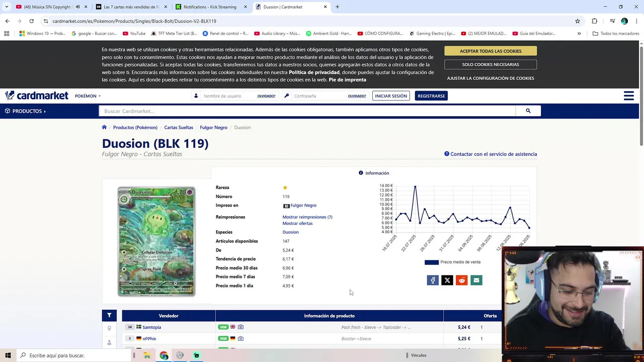Click the Windows taskbar search box

click(x=74, y=355)
